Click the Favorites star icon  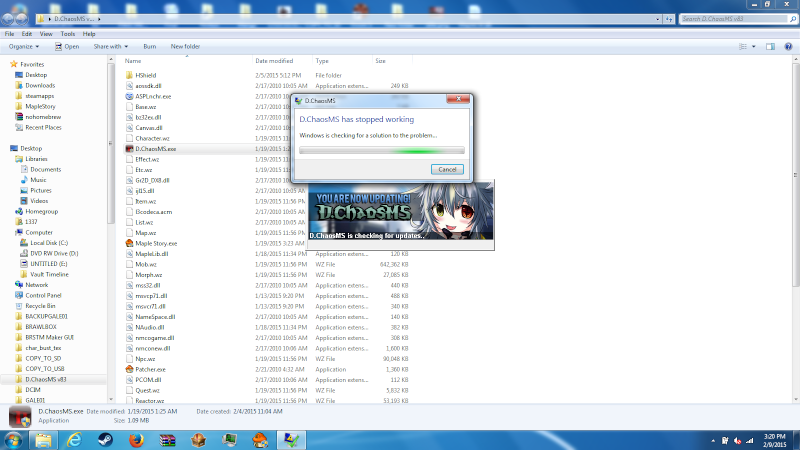tap(14, 64)
